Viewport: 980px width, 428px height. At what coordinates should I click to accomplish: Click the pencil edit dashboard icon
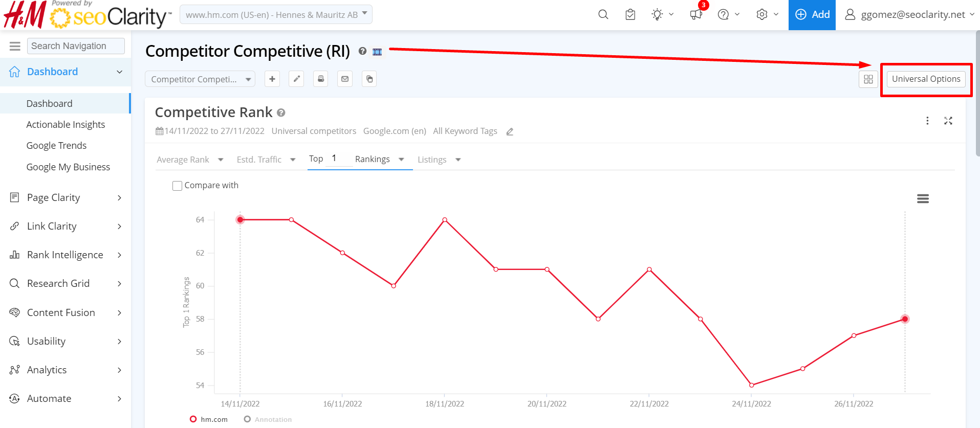click(x=296, y=79)
